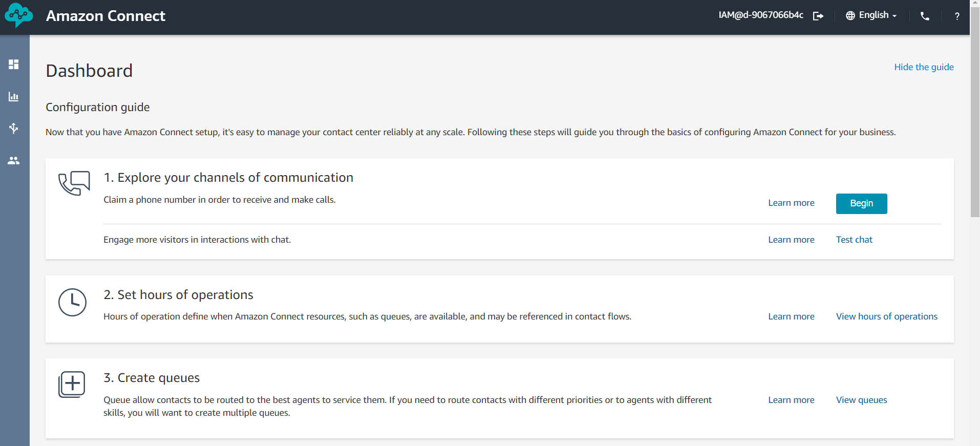The width and height of the screenshot is (980, 446).
Task: Open View hours of operations link
Action: (886, 316)
